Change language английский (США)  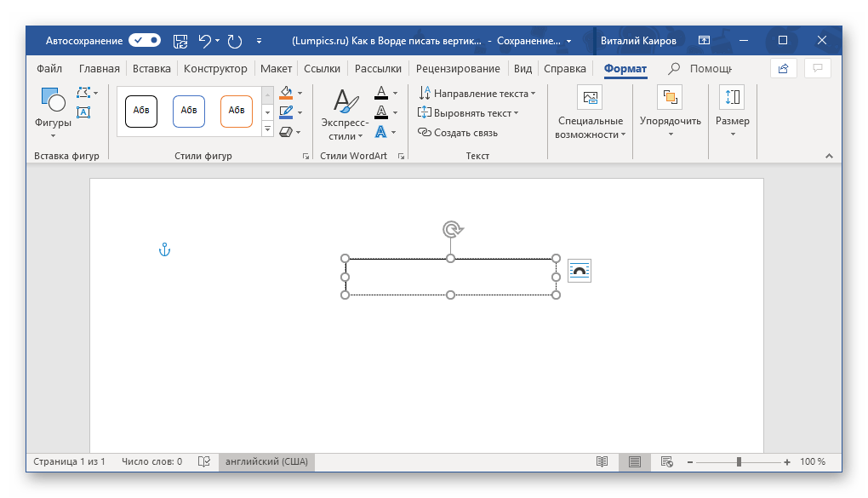coord(267,461)
